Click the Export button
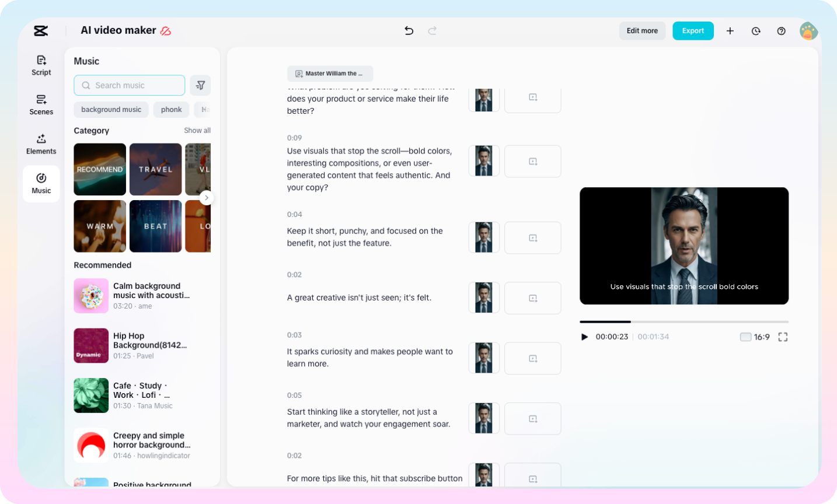Image resolution: width=837 pixels, height=504 pixels. pyautogui.click(x=693, y=30)
